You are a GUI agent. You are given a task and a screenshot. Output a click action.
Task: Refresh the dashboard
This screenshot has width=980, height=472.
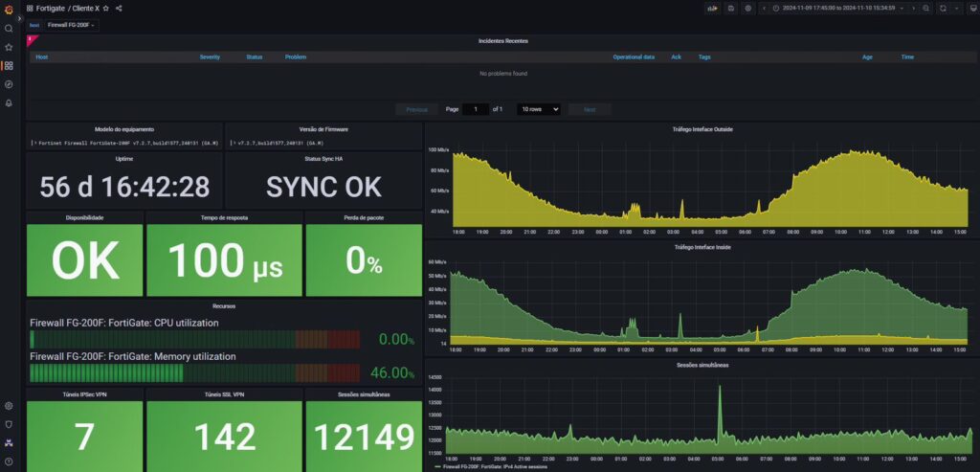pos(943,8)
